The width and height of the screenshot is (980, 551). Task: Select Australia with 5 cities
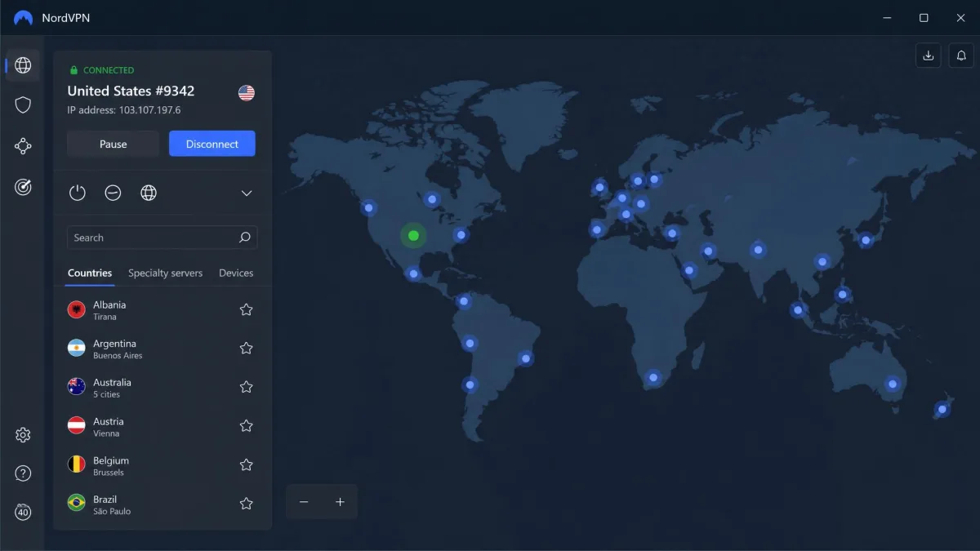162,387
